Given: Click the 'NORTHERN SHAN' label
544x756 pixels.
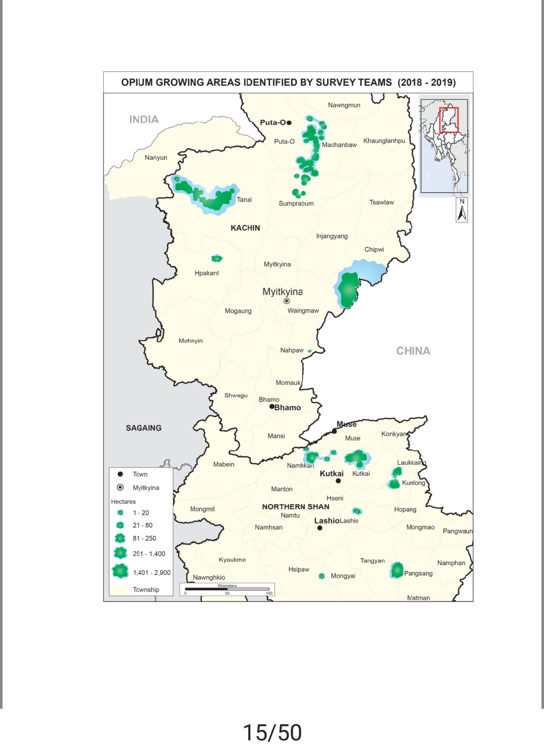Looking at the screenshot, I should click(x=296, y=507).
